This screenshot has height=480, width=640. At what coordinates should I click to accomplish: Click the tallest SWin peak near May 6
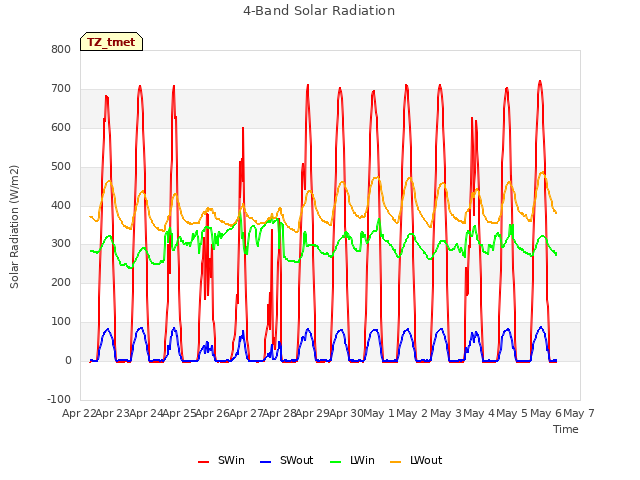540,82
